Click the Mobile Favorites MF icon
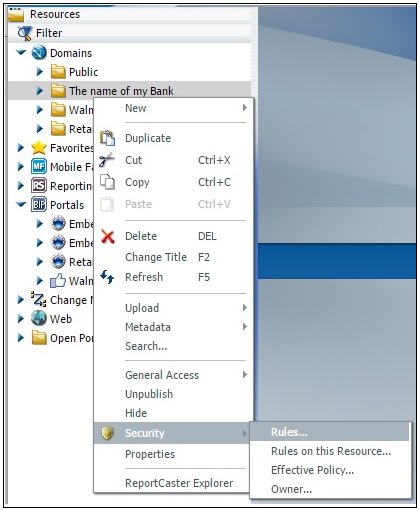Viewport: 419px width, 510px height. click(x=39, y=166)
